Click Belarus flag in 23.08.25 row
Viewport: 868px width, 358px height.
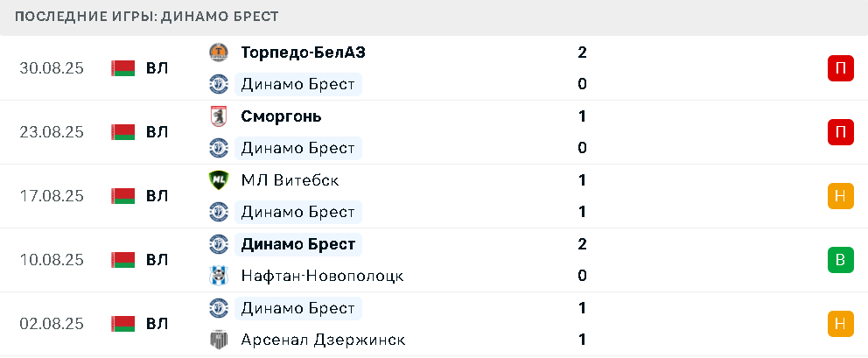[122, 132]
